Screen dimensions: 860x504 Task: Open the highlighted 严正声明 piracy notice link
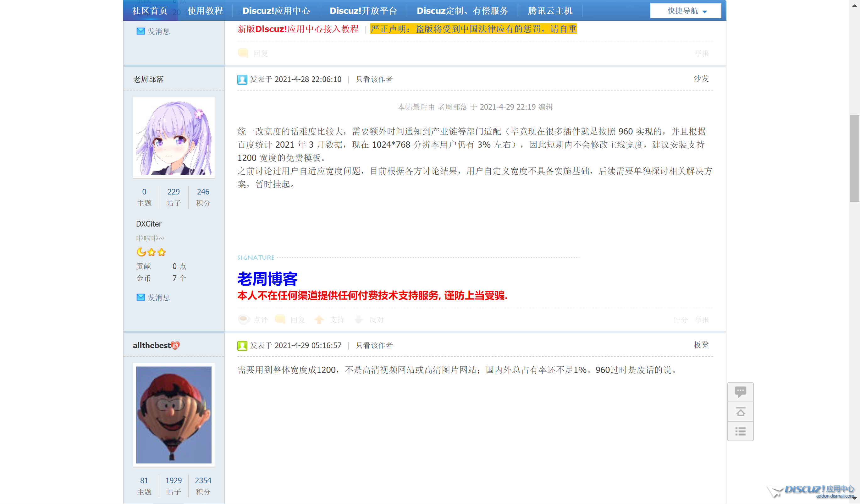(x=473, y=29)
